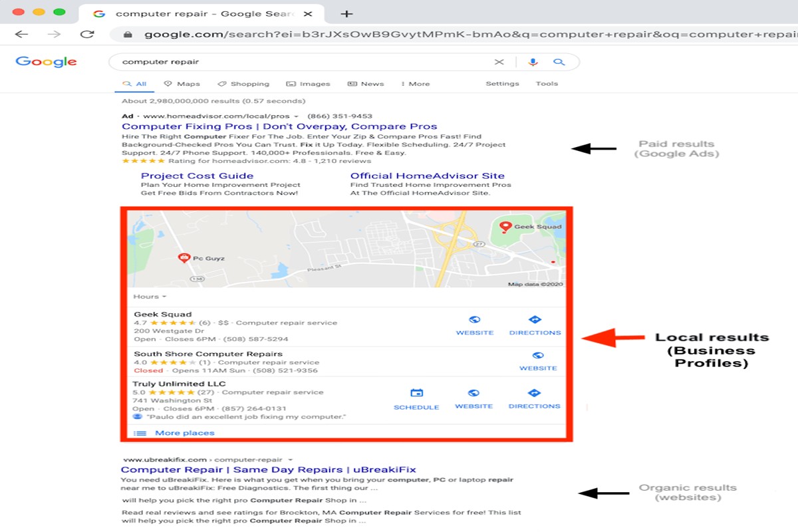This screenshot has width=798, height=532.
Task: Click the padlock icon in address bar
Action: click(128, 35)
